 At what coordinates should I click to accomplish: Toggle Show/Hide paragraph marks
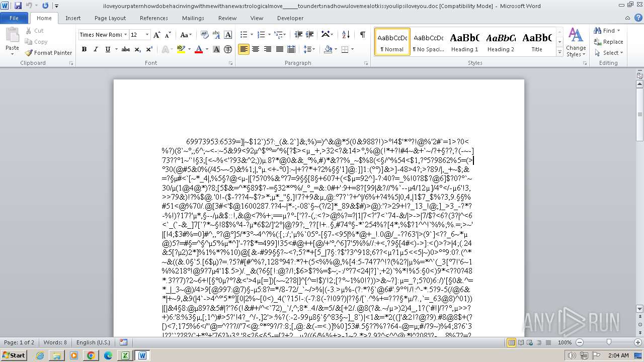click(x=363, y=35)
